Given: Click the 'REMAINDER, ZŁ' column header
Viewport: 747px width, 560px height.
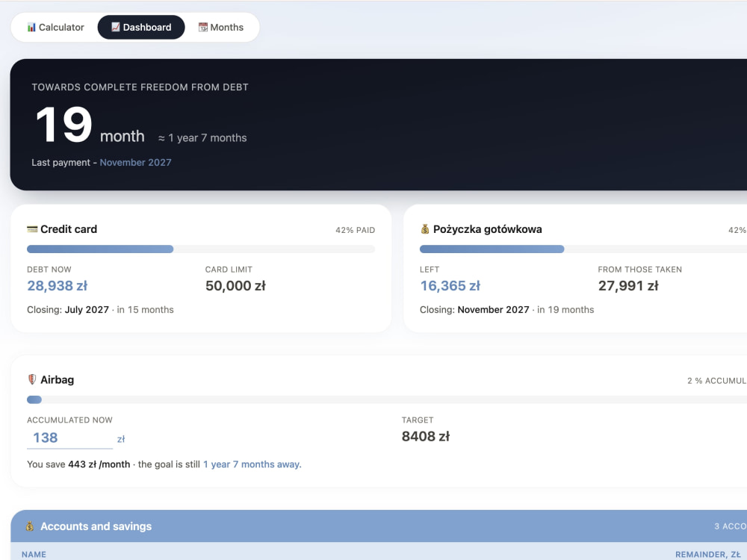Looking at the screenshot, I should (708, 554).
